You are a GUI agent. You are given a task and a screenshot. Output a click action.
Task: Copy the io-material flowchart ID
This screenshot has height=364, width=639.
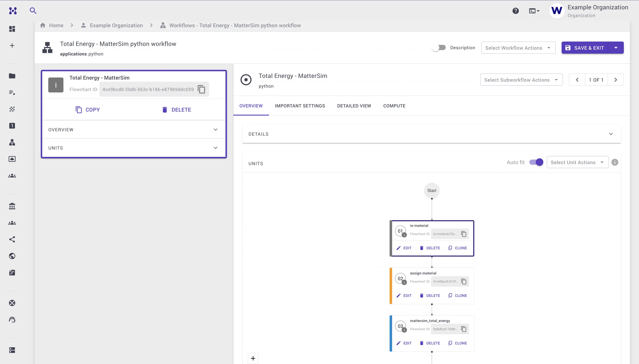click(463, 234)
